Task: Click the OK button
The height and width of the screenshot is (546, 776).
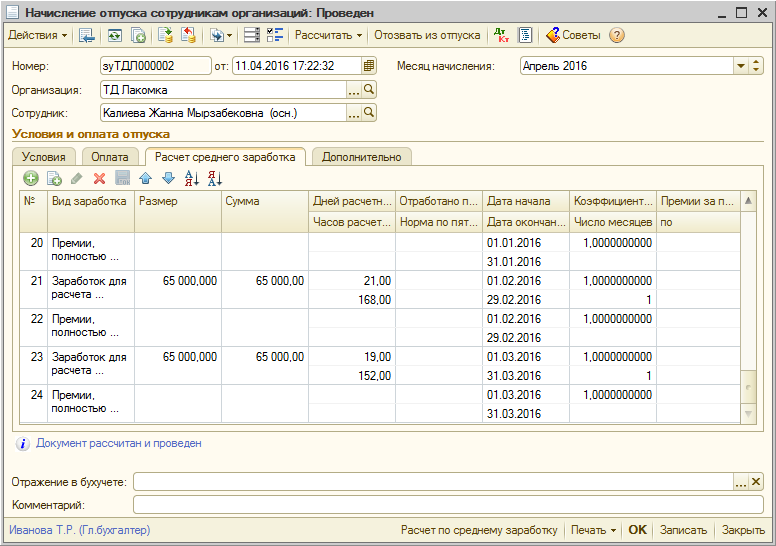Action: coord(637,530)
